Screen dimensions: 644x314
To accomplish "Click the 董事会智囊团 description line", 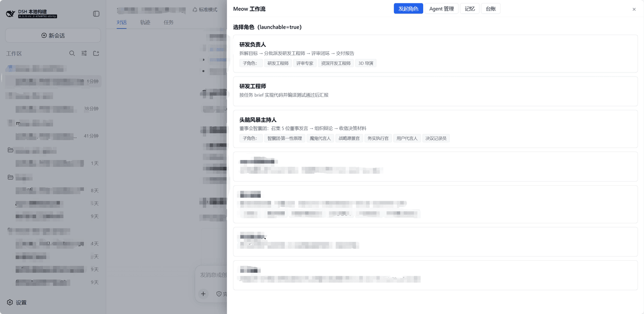I will coord(303,128).
